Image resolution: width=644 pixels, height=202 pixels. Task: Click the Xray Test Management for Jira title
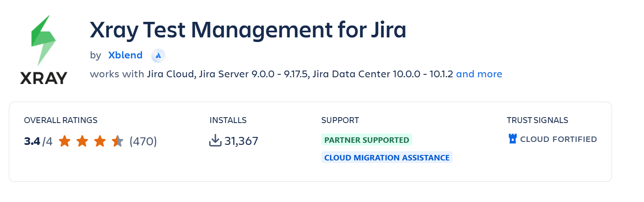click(x=248, y=31)
